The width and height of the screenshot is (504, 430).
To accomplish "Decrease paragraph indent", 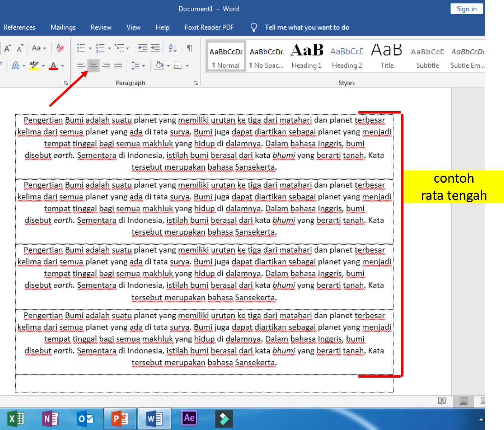I will pos(143,48).
